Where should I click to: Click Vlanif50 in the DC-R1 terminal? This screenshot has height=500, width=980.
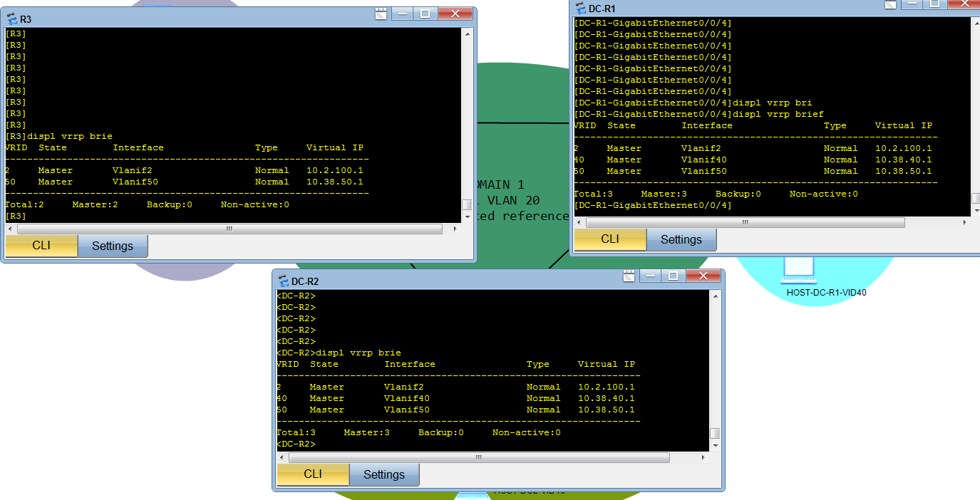coord(704,171)
